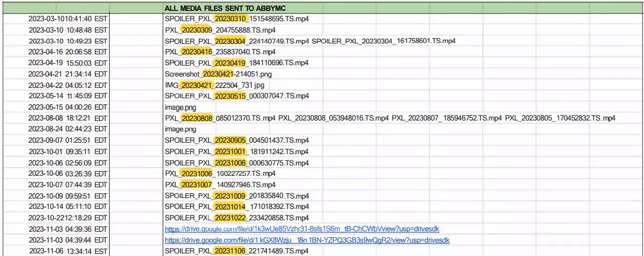Click the PXL_20231007_140927946.TS.mp4 cell
Image resolution: width=644 pixels, height=256 pixels.
click(220, 185)
